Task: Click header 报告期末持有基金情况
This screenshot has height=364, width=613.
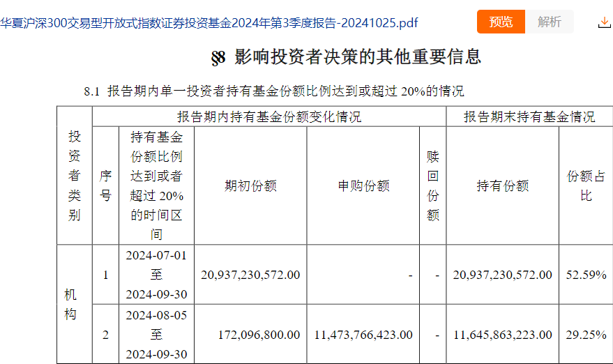Action: 529,116
